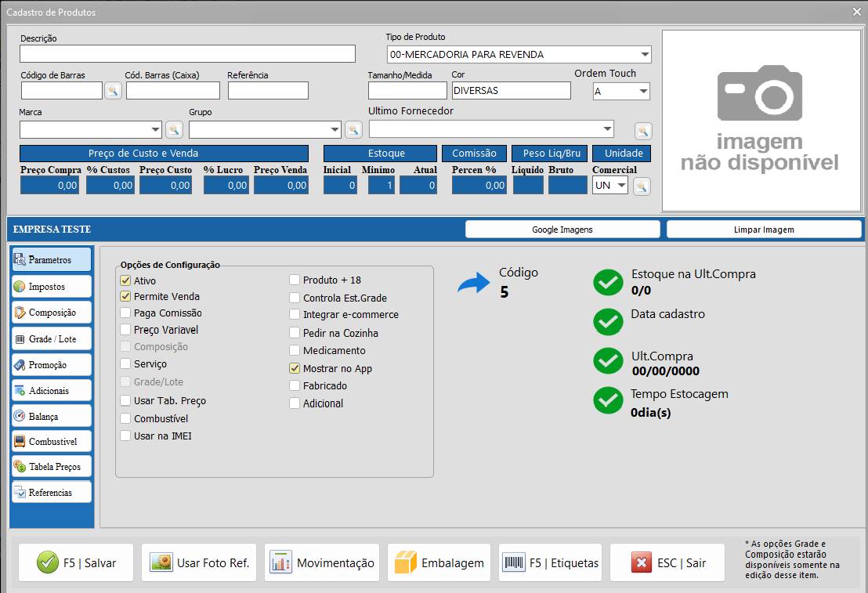Image resolution: width=868 pixels, height=593 pixels.
Task: Click the sunflower photo icon on Usar Foto Ref.
Action: pyautogui.click(x=161, y=562)
